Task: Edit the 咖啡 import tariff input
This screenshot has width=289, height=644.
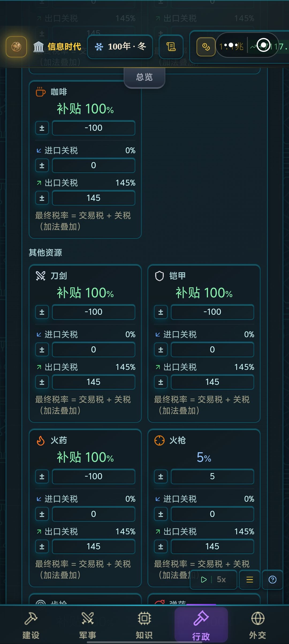Action: coord(93,165)
